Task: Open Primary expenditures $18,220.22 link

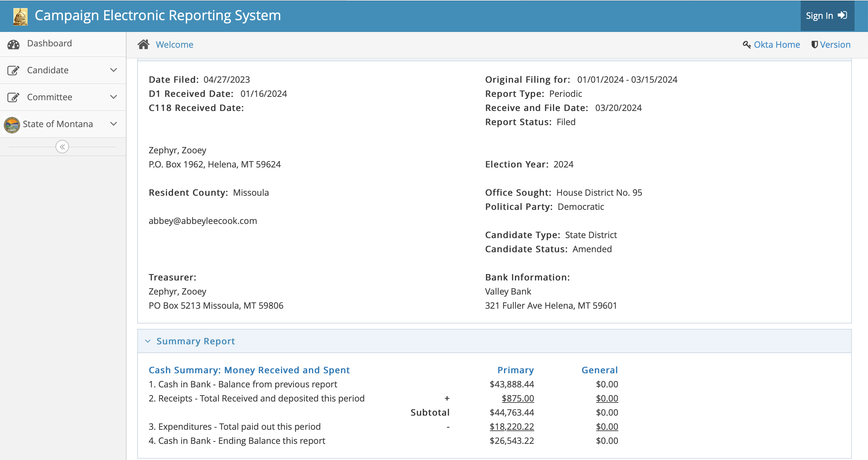Action: (511, 427)
